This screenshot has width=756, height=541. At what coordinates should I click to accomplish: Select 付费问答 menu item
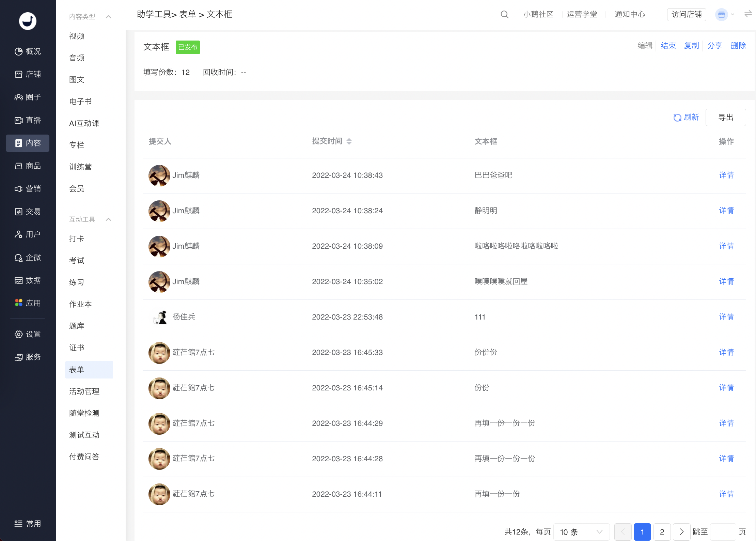84,457
